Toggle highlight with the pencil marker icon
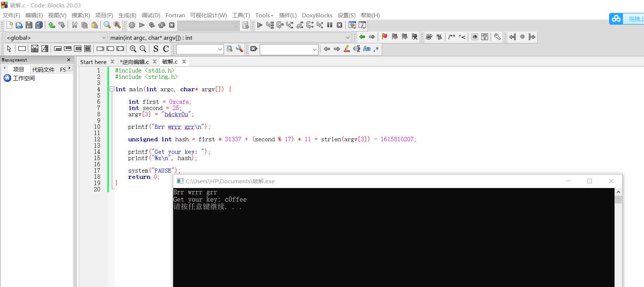This screenshot has width=644, height=287. pyautogui.click(x=347, y=49)
